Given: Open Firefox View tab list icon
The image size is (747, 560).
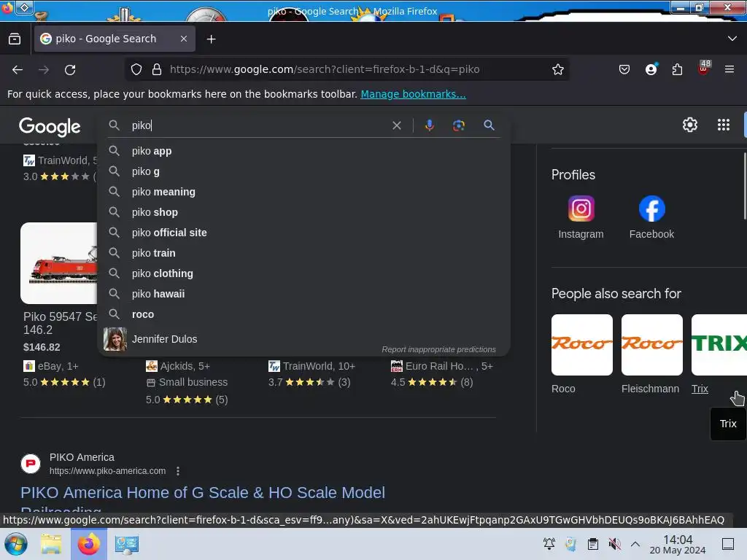Looking at the screenshot, I should pyautogui.click(x=15, y=39).
